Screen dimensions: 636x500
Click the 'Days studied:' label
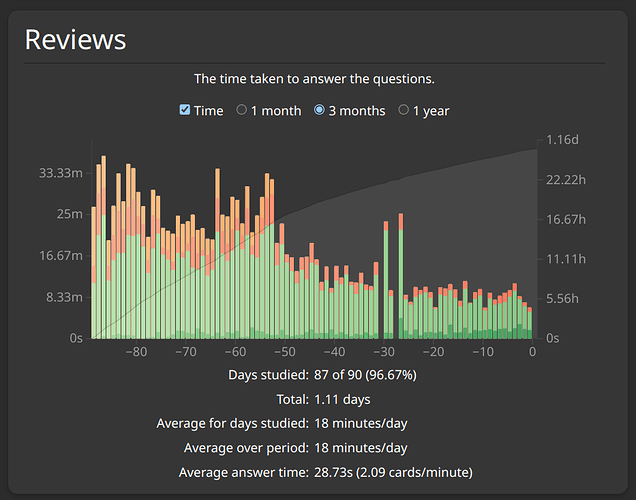[x=268, y=375]
